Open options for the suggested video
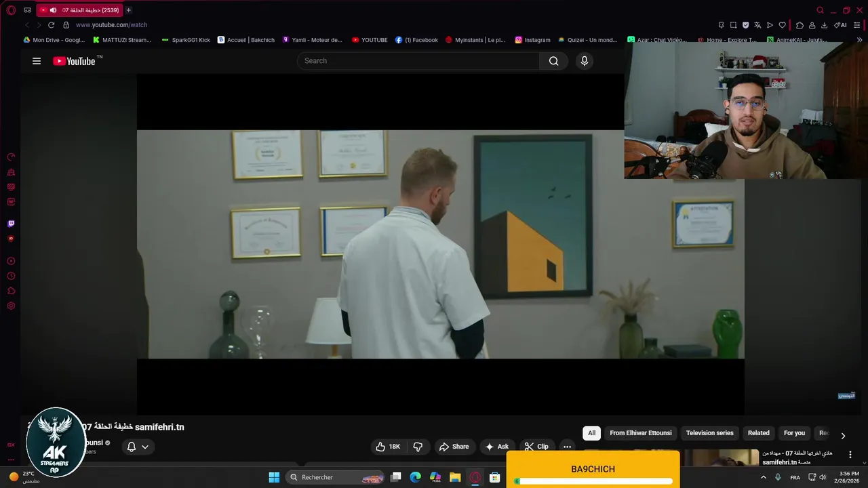 pyautogui.click(x=850, y=455)
